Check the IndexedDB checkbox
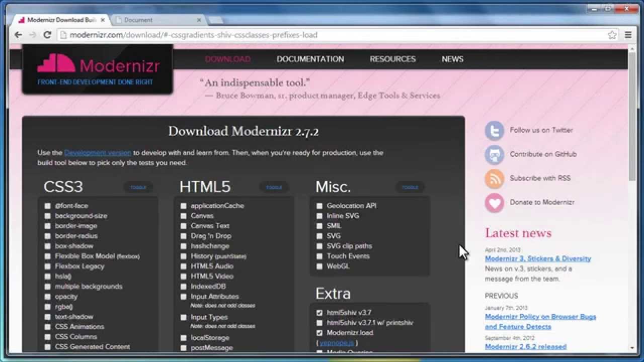The height and width of the screenshot is (362, 644). 184,287
